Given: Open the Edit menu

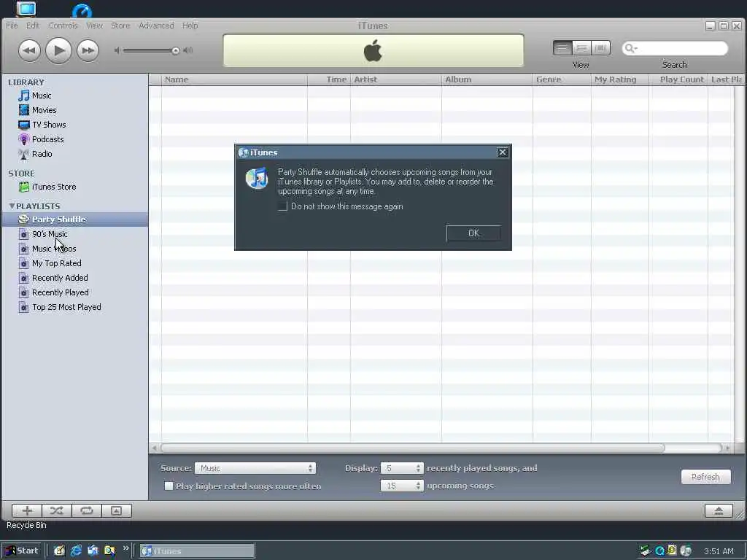Looking at the screenshot, I should click(x=33, y=26).
